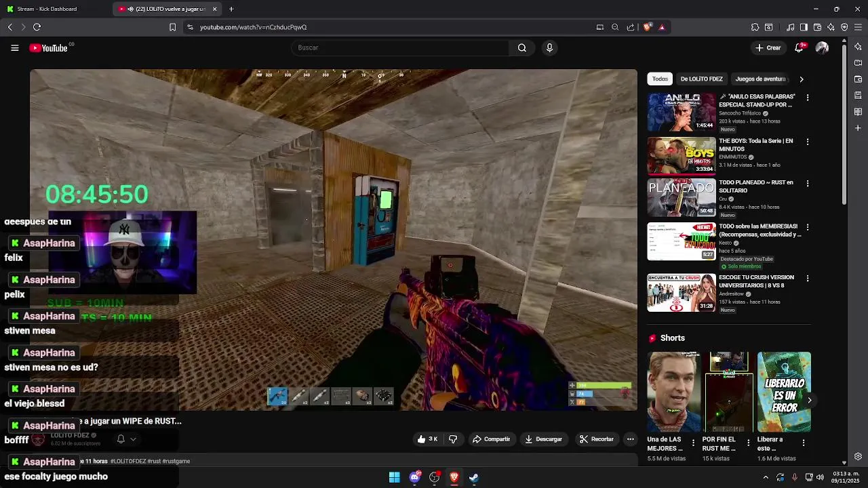The width and height of the screenshot is (868, 488).
Task: Open the Brave VPN shield icon
Action: tap(844, 27)
